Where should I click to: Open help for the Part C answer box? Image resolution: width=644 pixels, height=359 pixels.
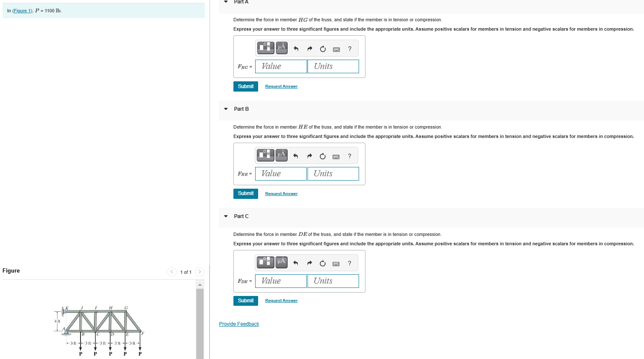click(x=349, y=263)
